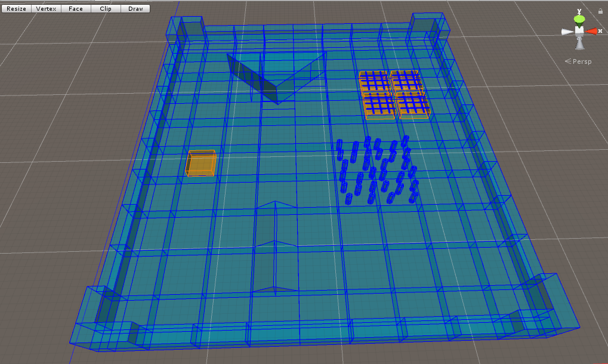Click the gray bottom cone on scene gizmo
Viewport: 608px width, 364px height.
click(x=579, y=44)
